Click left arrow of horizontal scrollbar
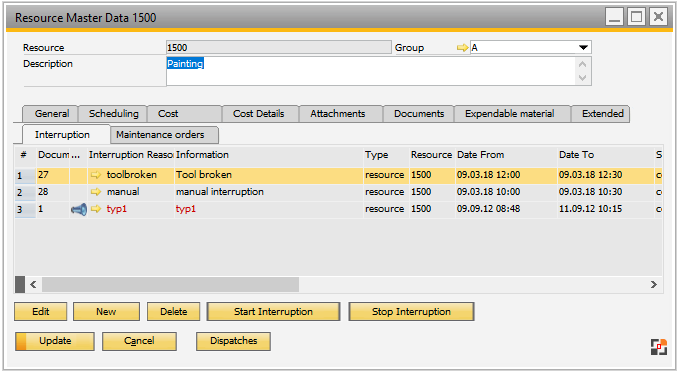 33,285
